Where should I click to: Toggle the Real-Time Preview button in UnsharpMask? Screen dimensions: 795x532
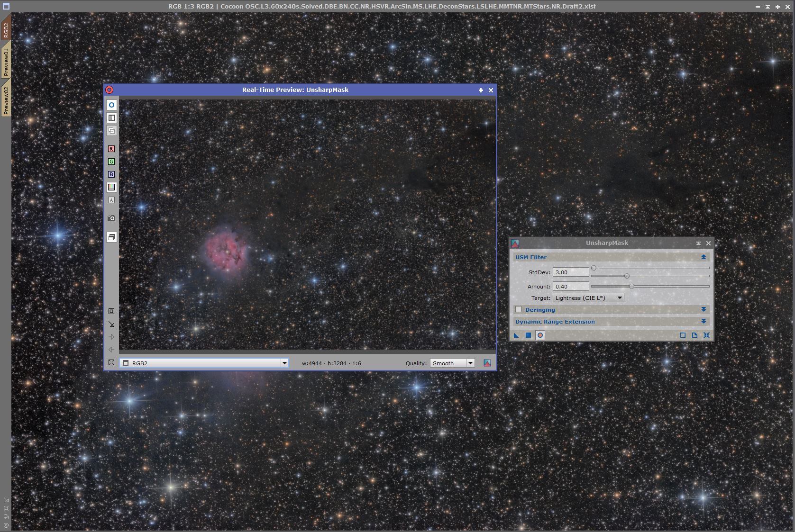[x=540, y=335]
